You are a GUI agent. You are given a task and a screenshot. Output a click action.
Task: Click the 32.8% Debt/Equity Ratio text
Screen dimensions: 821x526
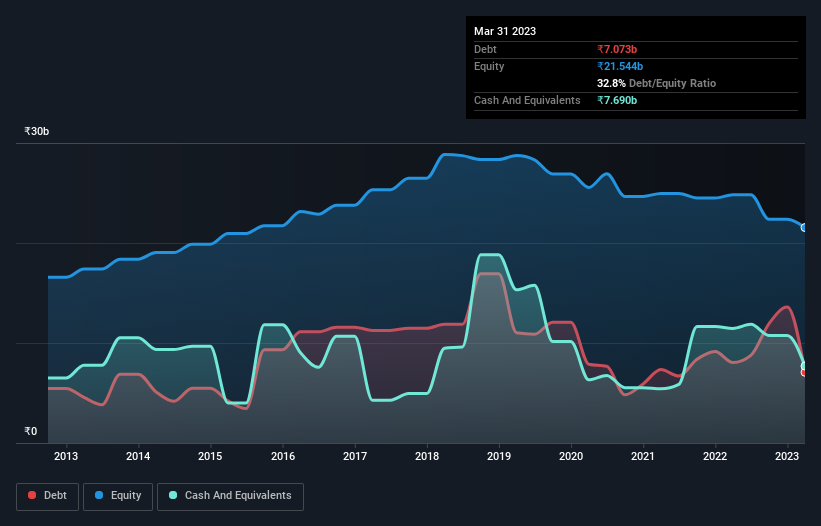(x=656, y=83)
